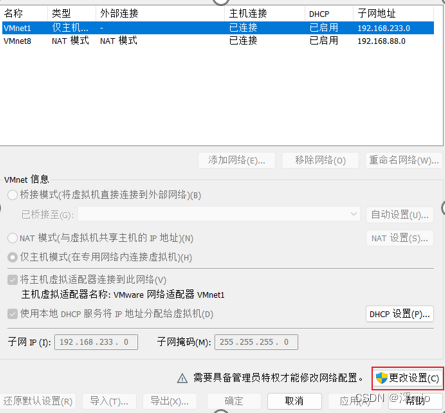The image size is (445, 413).
Task: Click the 导出(X)... button
Action: 169,401
